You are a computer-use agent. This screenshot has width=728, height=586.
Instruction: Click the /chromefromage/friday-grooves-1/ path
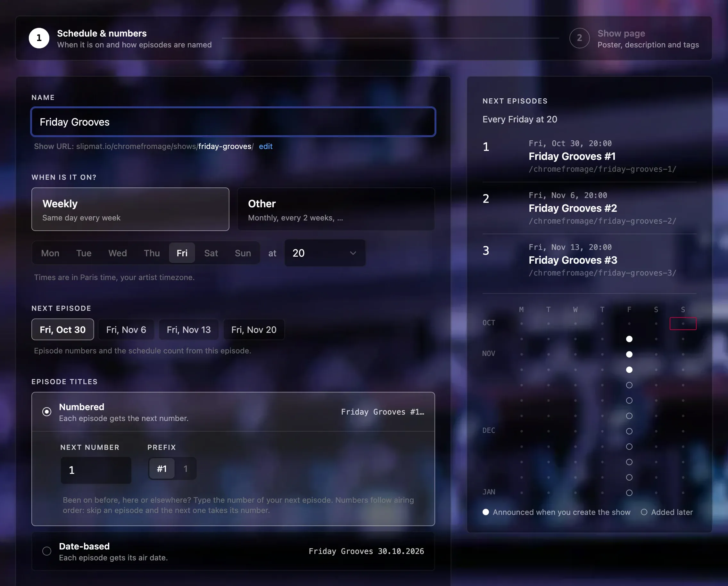[602, 169]
